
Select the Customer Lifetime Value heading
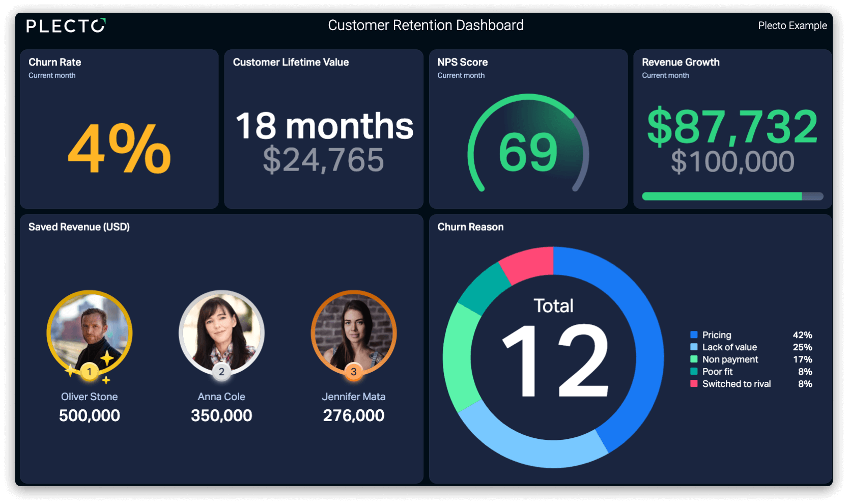291,62
